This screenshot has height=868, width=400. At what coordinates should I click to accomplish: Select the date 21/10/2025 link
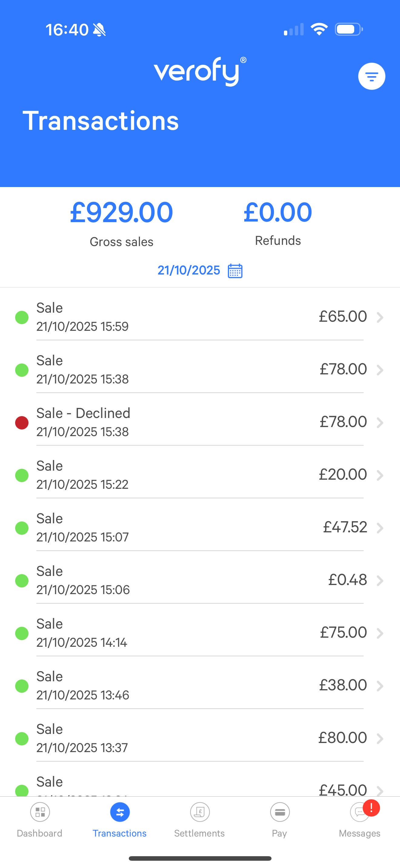tap(188, 270)
